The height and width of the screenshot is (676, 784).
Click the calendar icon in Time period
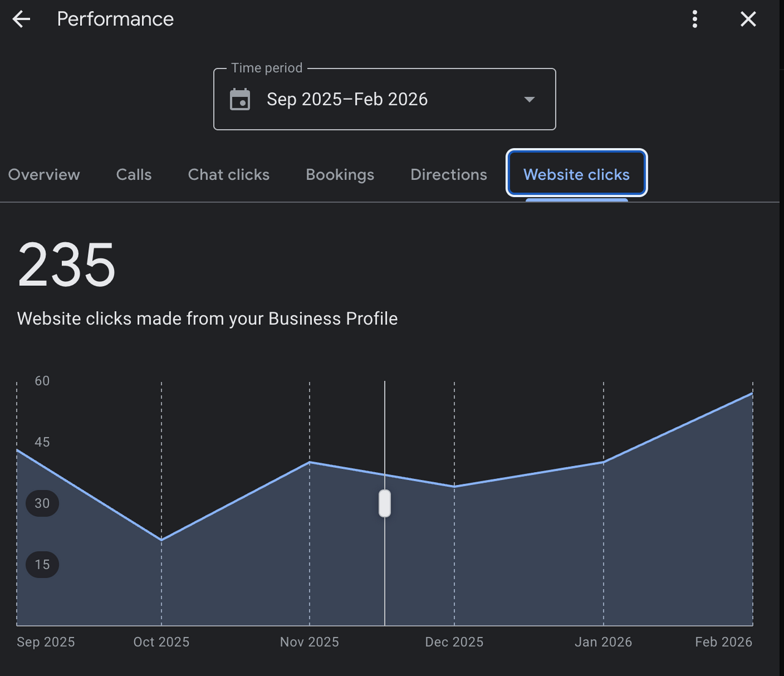click(x=240, y=99)
